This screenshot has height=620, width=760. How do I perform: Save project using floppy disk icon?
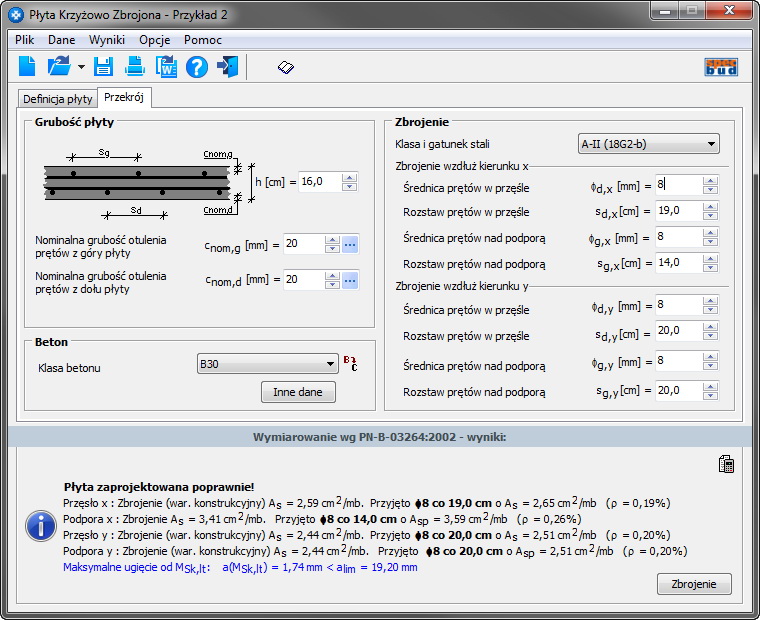pyautogui.click(x=103, y=67)
